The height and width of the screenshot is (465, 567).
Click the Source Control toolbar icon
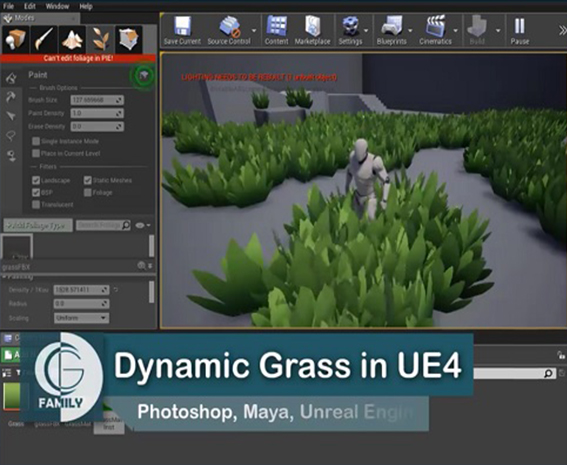(x=229, y=31)
